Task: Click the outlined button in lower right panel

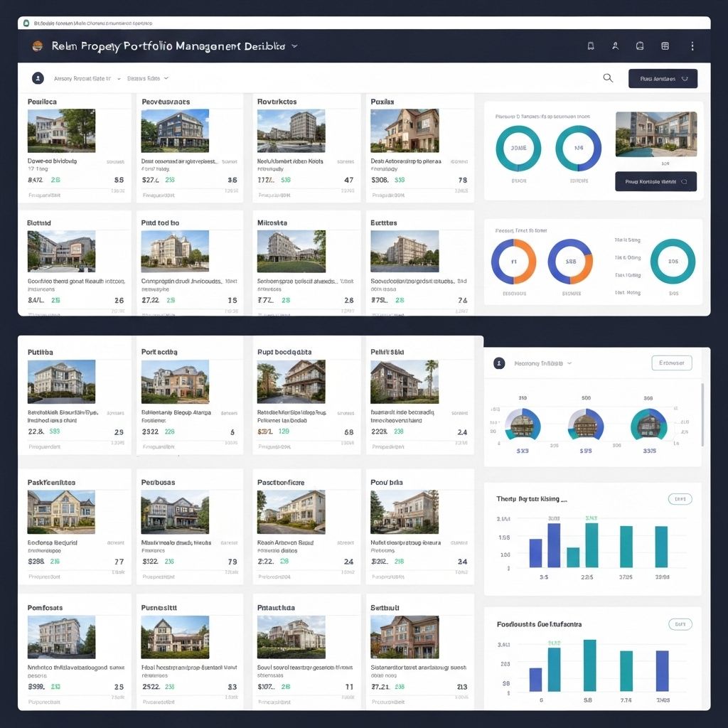Action: point(671,363)
